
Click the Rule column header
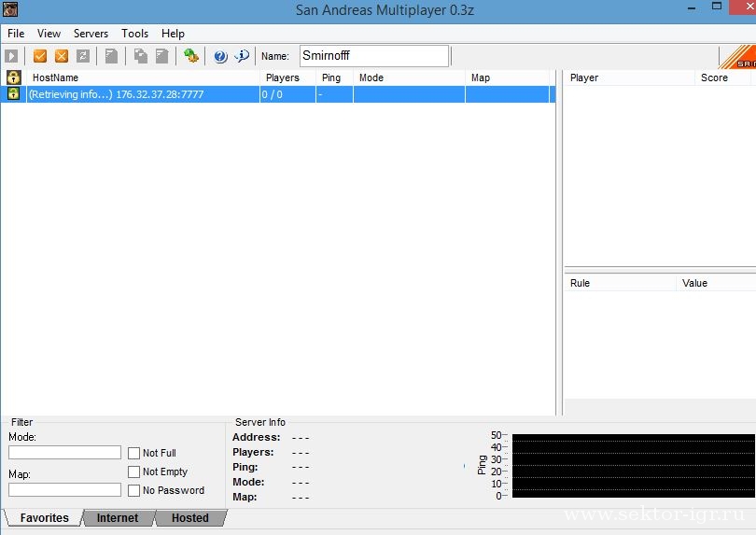click(x=621, y=283)
